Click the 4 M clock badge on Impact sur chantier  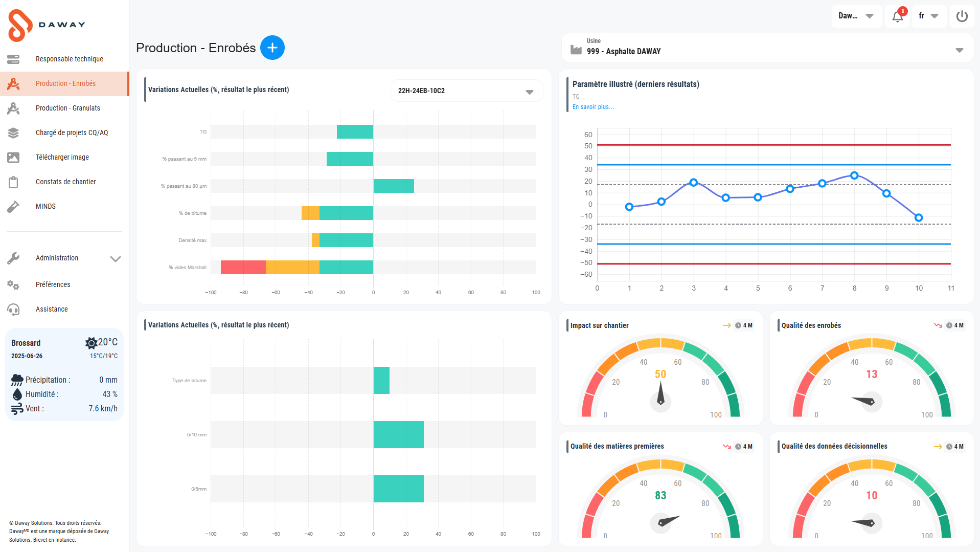[744, 325]
